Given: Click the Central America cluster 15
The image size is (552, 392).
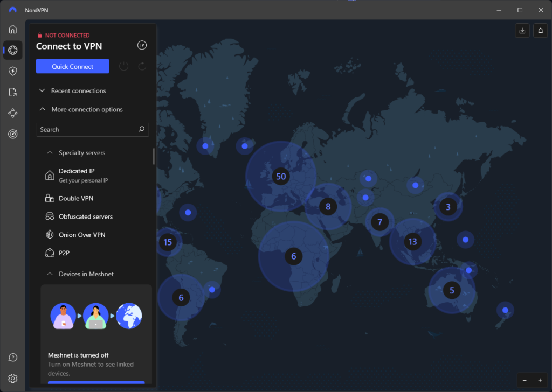Looking at the screenshot, I should (168, 242).
